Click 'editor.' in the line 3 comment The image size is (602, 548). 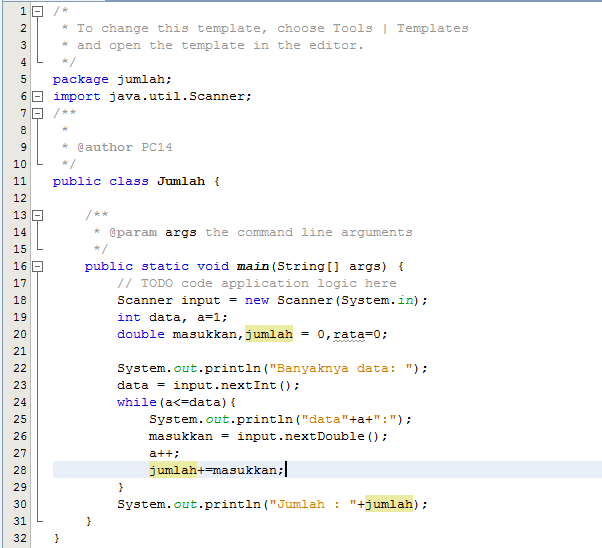click(x=336, y=45)
